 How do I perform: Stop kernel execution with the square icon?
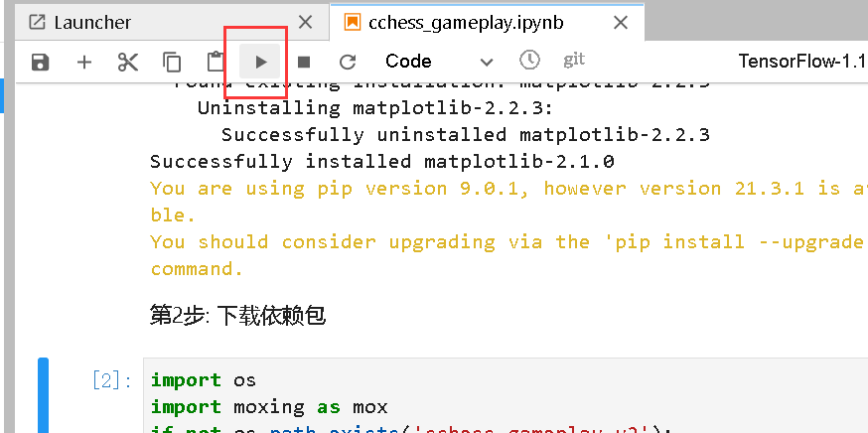(303, 62)
